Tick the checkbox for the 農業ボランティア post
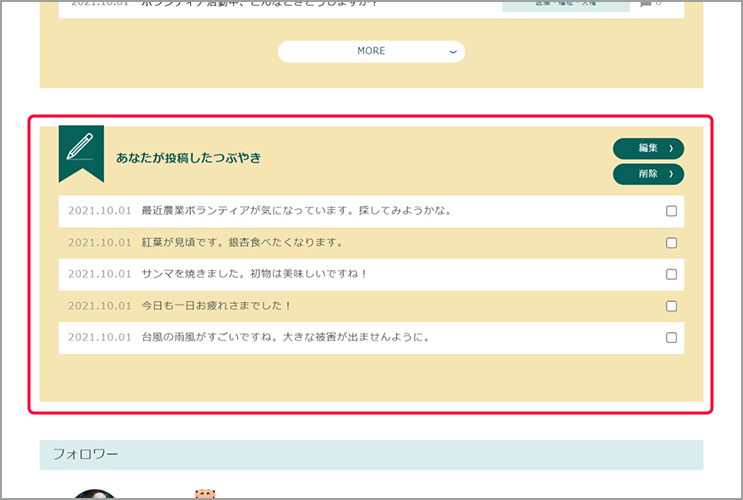 tap(671, 211)
